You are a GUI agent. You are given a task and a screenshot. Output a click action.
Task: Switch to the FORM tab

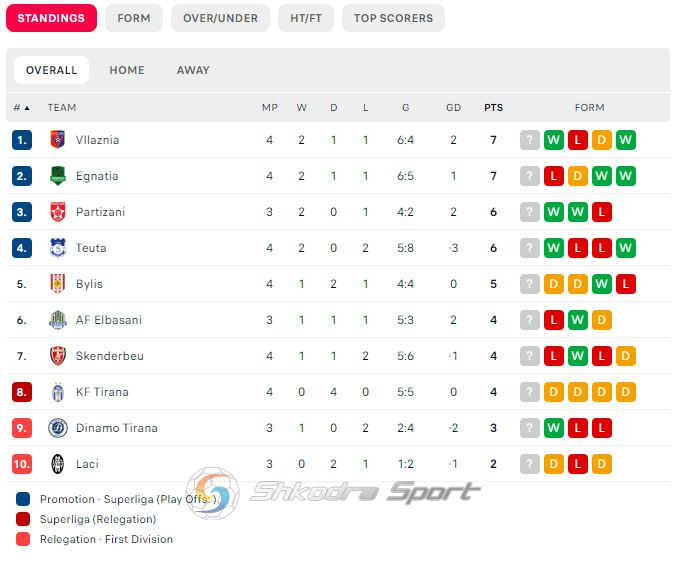click(x=134, y=18)
